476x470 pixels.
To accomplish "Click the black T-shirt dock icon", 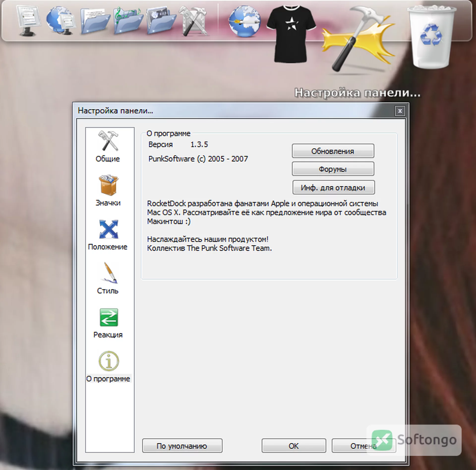I will [291, 34].
